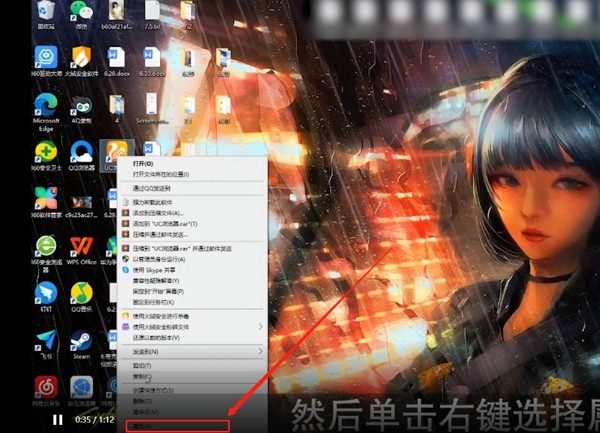
Task: Select 复制(C) in the context menu
Action: 192,376
